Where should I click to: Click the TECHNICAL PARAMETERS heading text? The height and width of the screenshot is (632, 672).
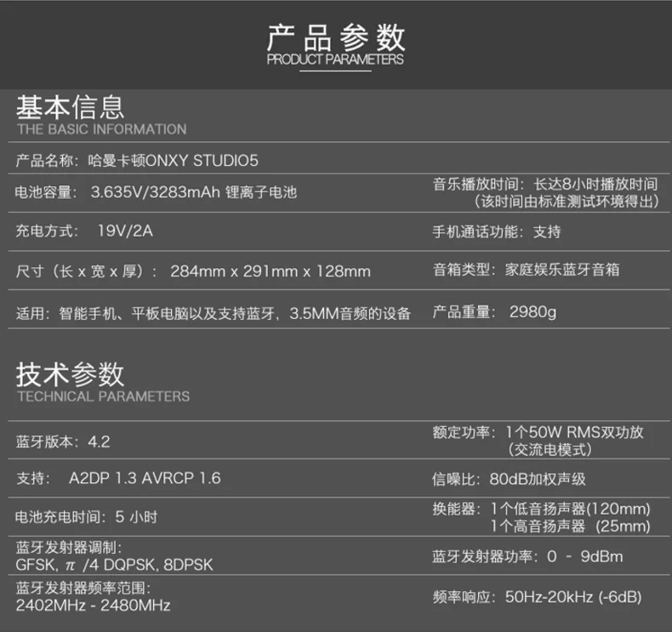coord(103,396)
